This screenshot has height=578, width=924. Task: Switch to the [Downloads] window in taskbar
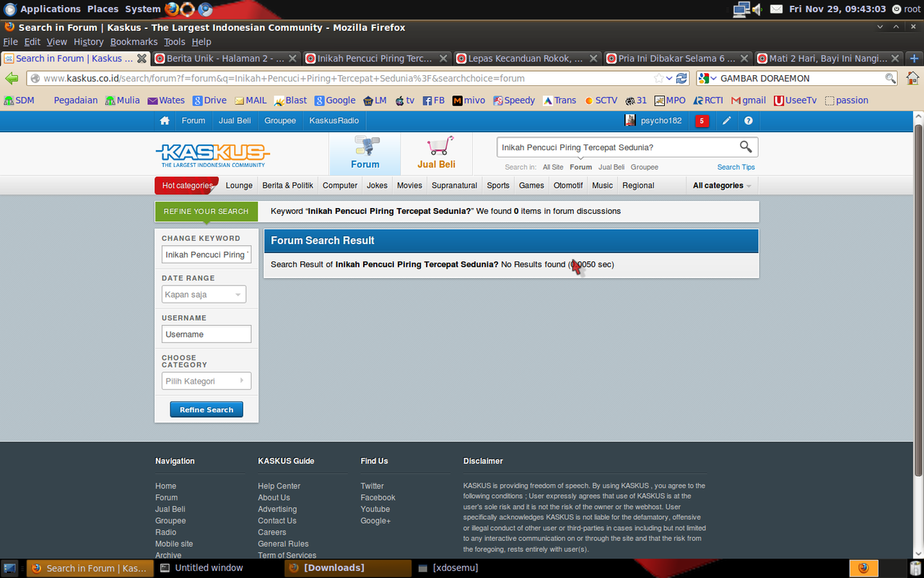349,568
